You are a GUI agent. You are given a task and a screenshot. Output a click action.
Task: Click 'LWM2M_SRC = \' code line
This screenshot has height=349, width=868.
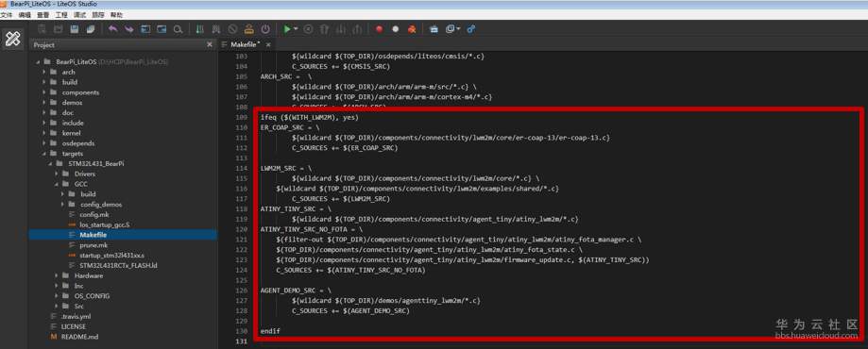point(285,168)
